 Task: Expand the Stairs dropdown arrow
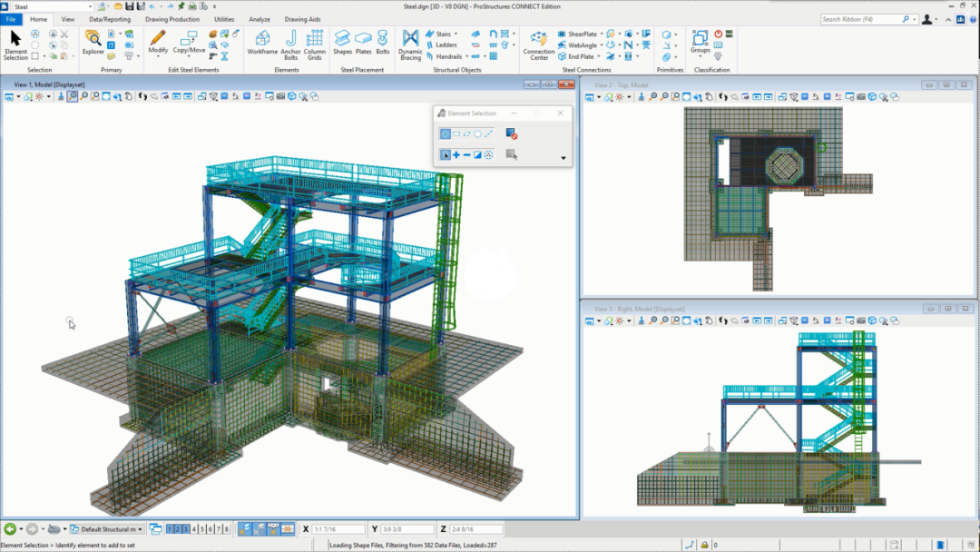pyautogui.click(x=456, y=34)
